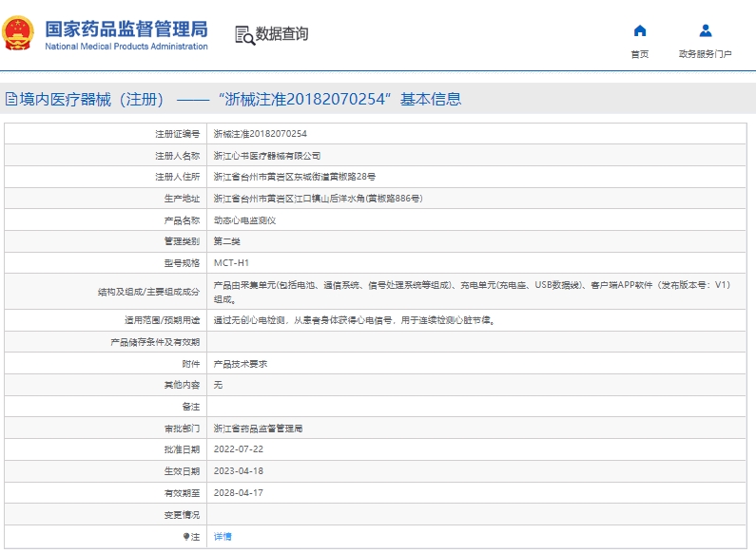This screenshot has height=553, width=756.
Task: Click the 数据查询 heading
Action: [282, 33]
